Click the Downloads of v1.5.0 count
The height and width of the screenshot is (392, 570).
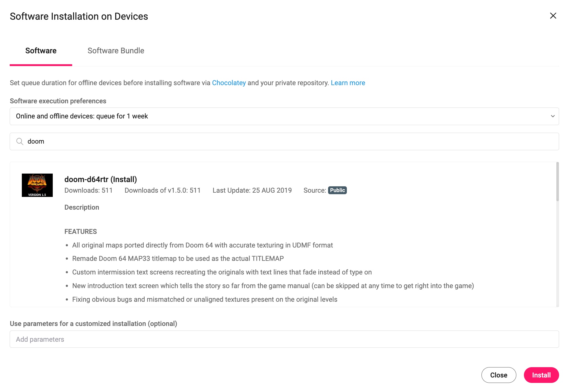tap(163, 190)
